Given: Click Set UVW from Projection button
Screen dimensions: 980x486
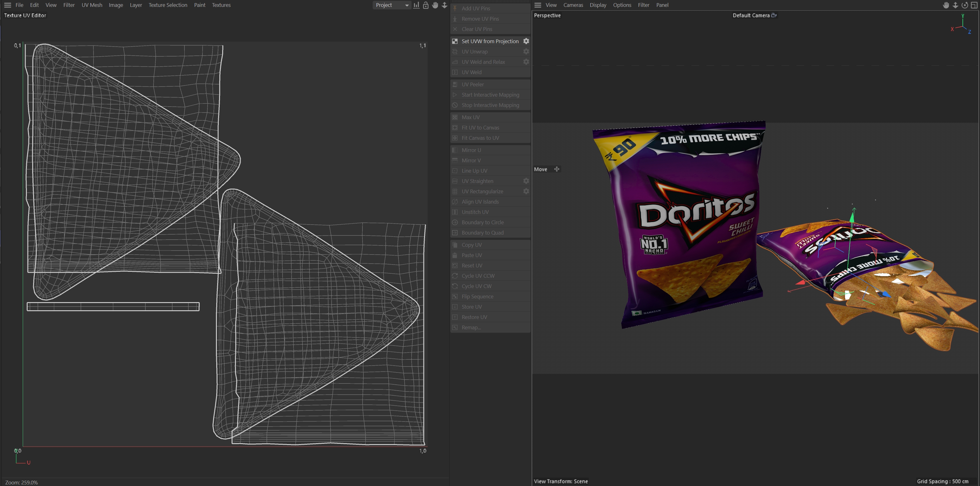Looking at the screenshot, I should [490, 41].
